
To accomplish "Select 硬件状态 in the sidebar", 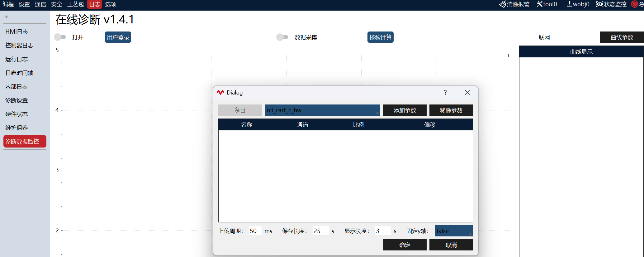I will click(17, 114).
